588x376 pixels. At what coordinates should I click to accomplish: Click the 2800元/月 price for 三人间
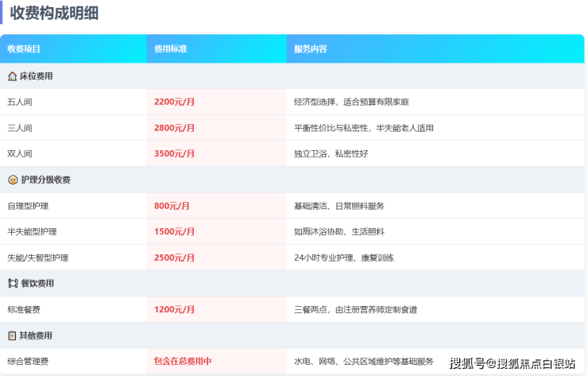pos(174,128)
